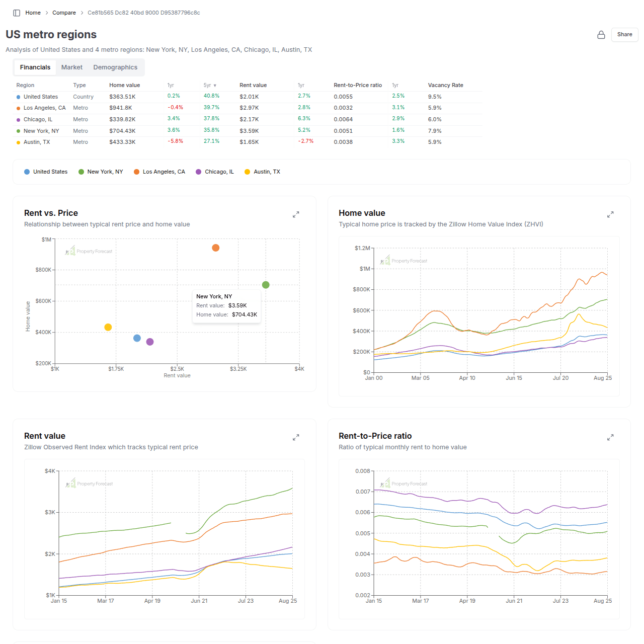This screenshot has width=644, height=644.
Task: Expand the Rent-to-Price ratio chart to fullscreen
Action: tap(610, 437)
